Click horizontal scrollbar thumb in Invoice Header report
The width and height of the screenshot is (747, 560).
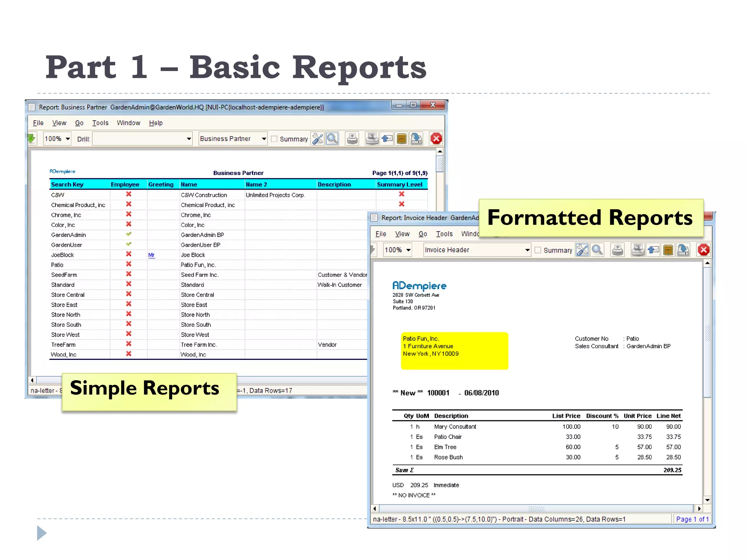(x=536, y=508)
